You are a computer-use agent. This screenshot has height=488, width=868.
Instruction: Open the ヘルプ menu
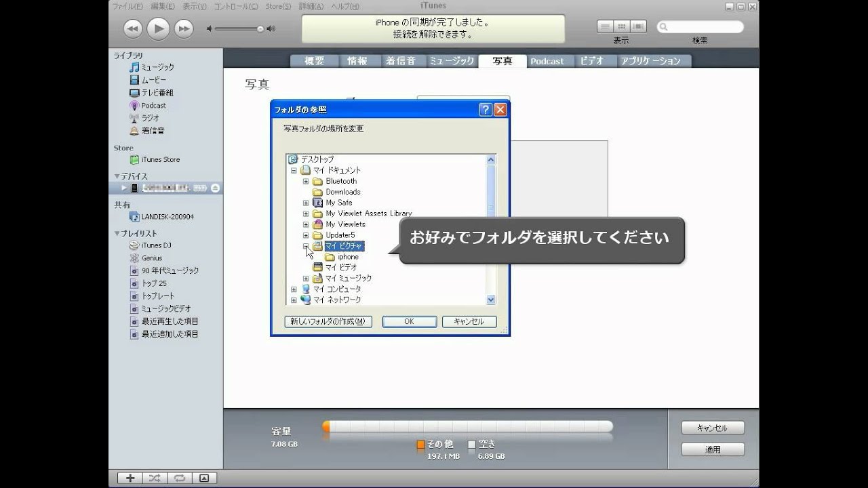(x=346, y=6)
